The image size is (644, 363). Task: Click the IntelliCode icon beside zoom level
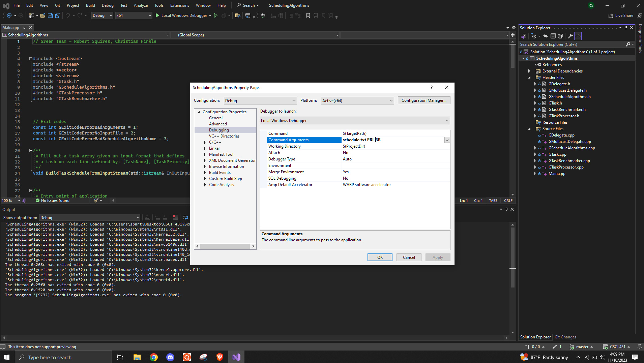(24, 201)
